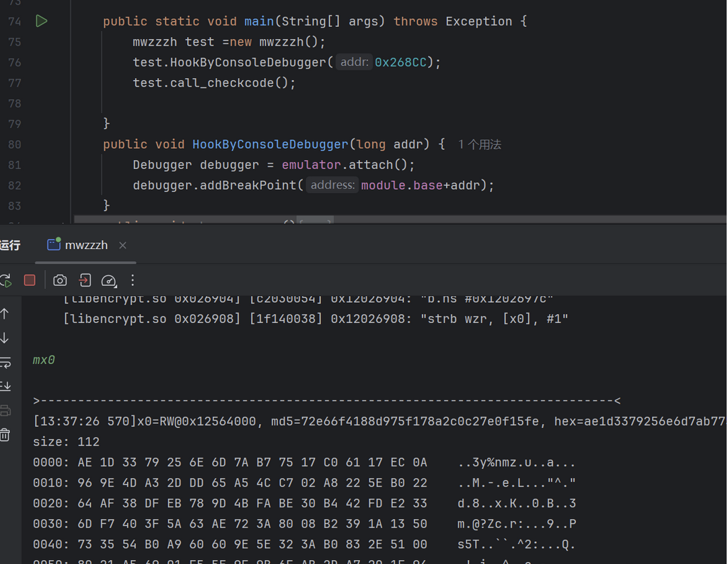Viewport: 728px width, 564px height.
Task: Click the 0x268CC address argument
Action: click(x=400, y=62)
